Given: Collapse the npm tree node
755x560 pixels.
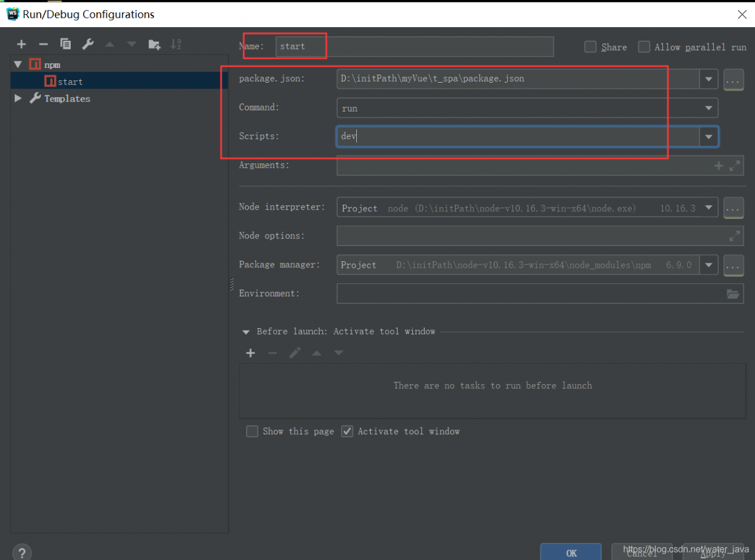Looking at the screenshot, I should (x=18, y=64).
